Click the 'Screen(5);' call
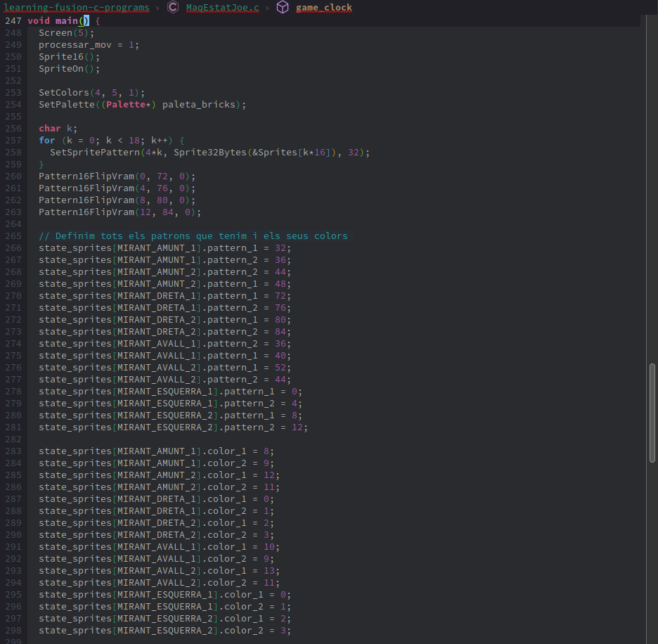The width and height of the screenshot is (658, 644). [66, 33]
